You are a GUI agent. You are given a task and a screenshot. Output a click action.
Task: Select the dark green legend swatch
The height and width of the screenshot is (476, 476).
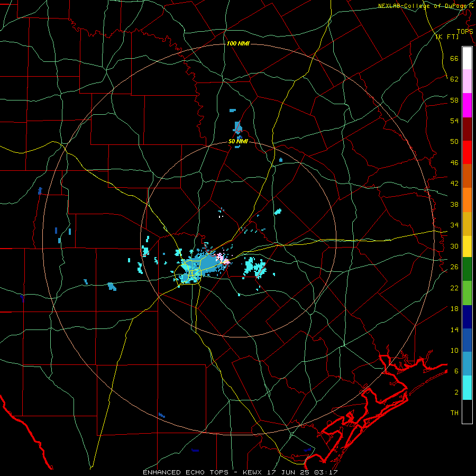coord(467,269)
